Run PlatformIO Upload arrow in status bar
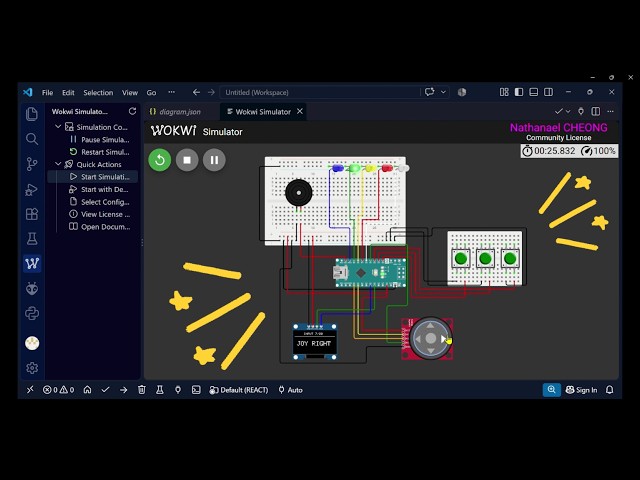The image size is (640, 480). pyautogui.click(x=123, y=390)
